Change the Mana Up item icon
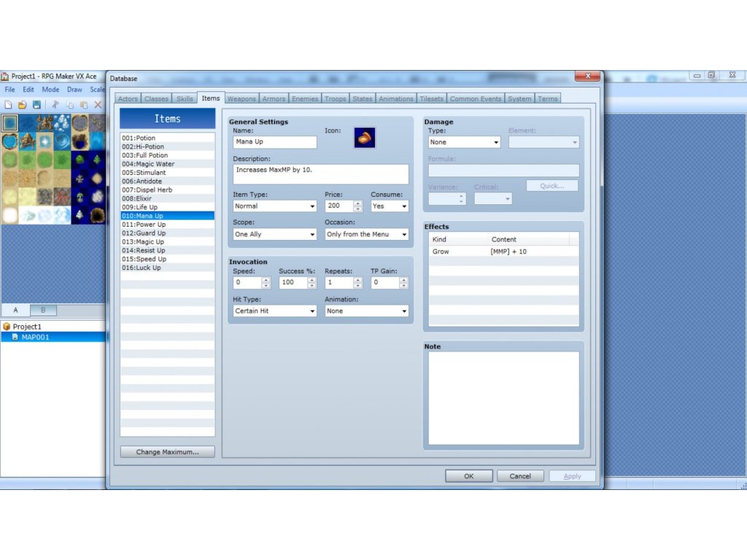The image size is (747, 560). coord(365,138)
